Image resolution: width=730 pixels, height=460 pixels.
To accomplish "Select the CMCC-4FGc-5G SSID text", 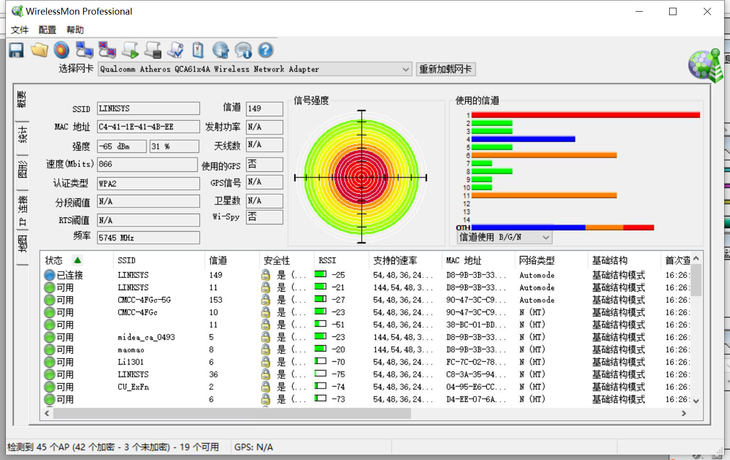I will click(144, 300).
